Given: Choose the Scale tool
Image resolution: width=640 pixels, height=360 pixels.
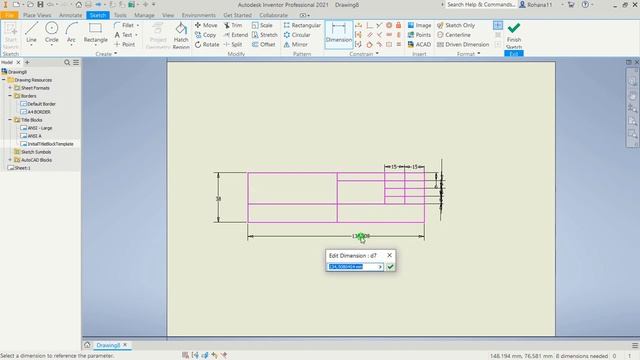Looking at the screenshot, I should coord(262,25).
